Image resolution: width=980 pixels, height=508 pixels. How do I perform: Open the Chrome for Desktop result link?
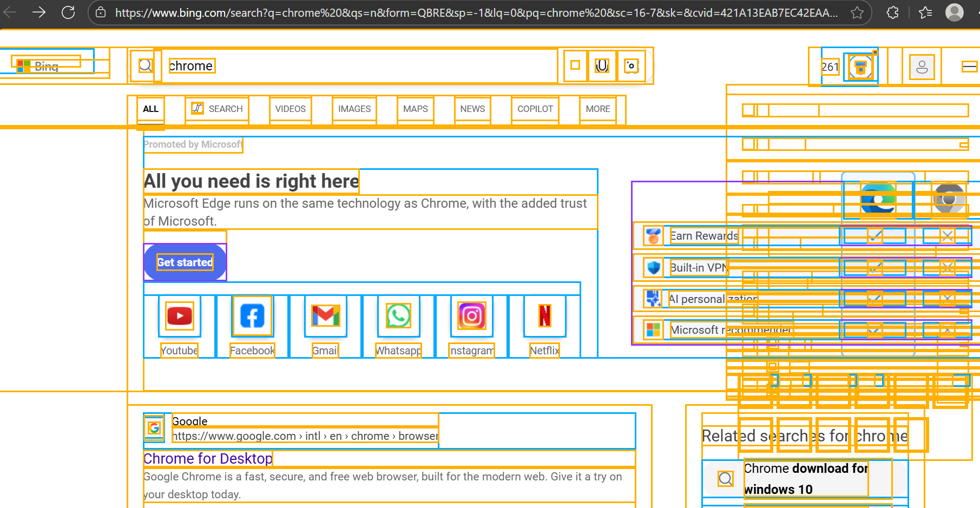(x=208, y=459)
